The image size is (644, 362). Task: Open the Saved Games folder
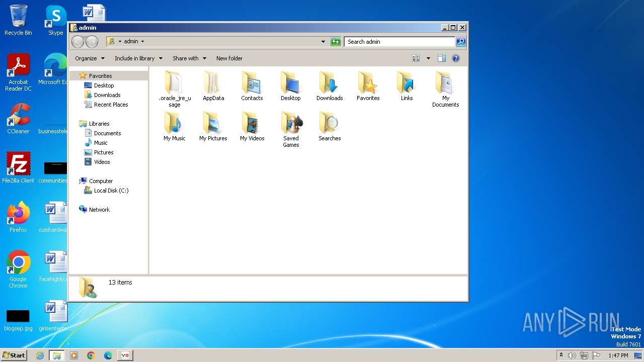291,130
